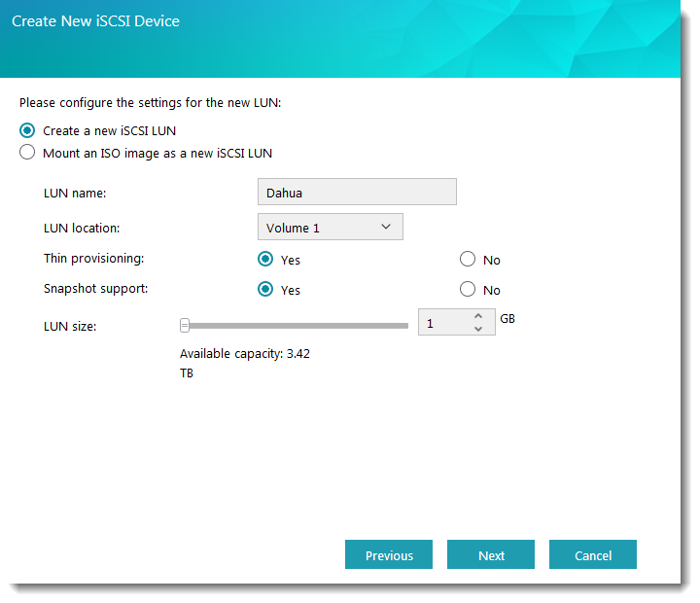Enable thin provisioning with Yes
Image resolution: width=700 pixels, height=603 pixels.
(264, 260)
